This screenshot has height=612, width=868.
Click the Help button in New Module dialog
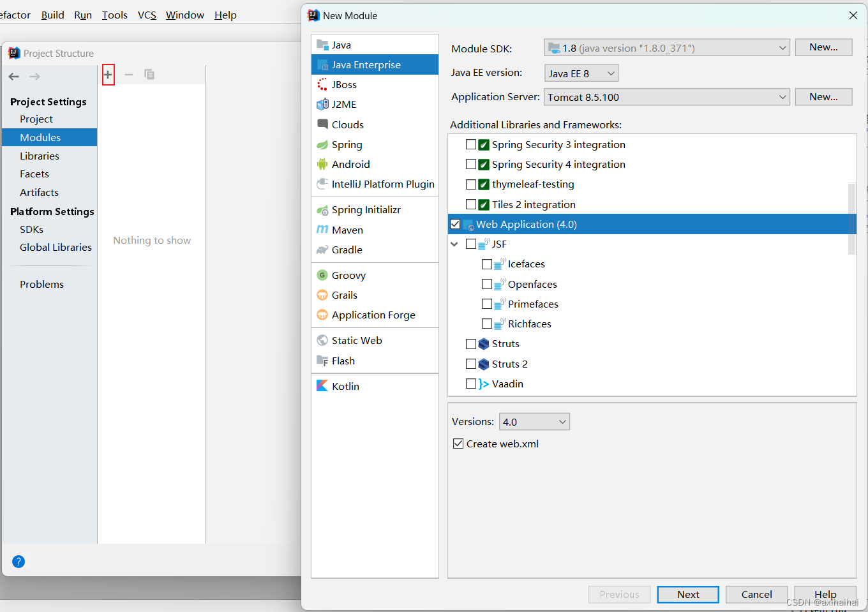coord(825,594)
